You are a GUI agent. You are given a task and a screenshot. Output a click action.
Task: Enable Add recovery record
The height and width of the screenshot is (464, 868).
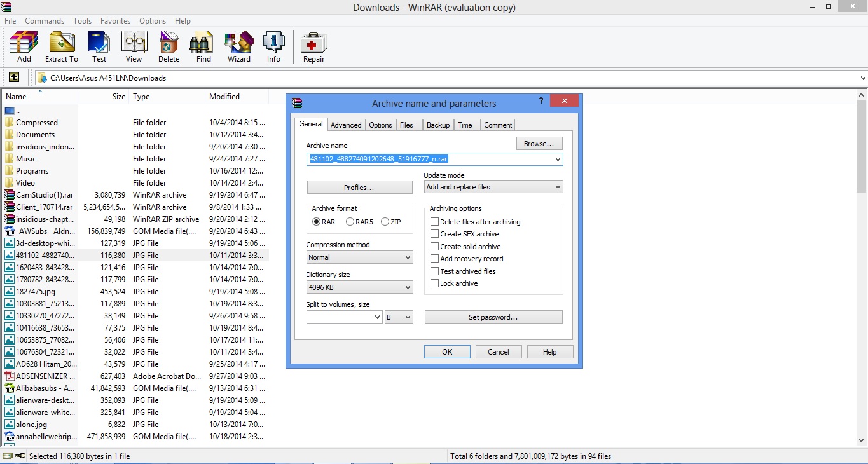[435, 259]
